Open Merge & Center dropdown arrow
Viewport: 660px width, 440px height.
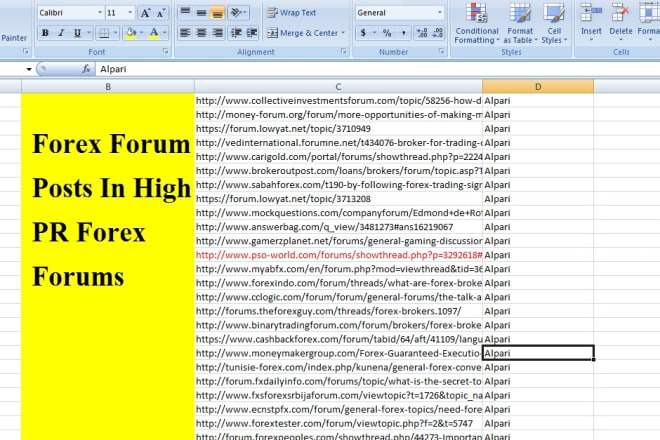pos(343,33)
